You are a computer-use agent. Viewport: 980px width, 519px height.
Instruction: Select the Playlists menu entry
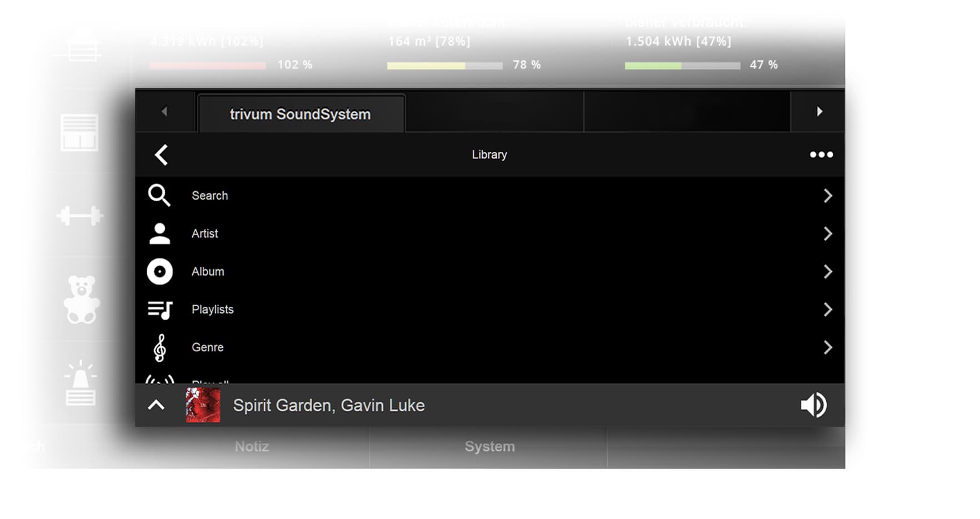click(490, 310)
